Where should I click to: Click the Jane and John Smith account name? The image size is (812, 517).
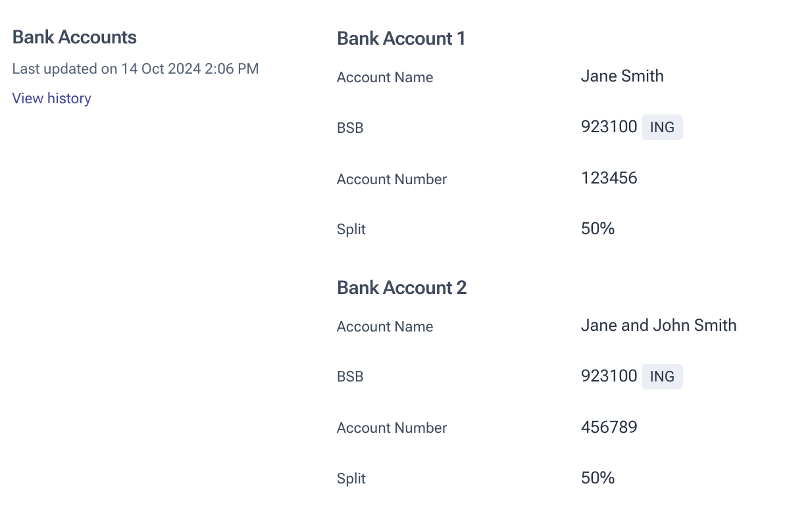pos(659,326)
